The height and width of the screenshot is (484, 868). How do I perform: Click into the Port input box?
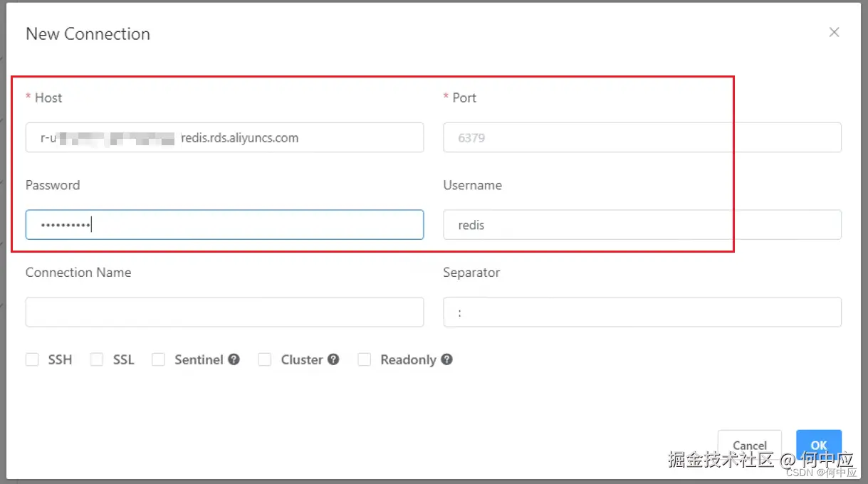[642, 137]
